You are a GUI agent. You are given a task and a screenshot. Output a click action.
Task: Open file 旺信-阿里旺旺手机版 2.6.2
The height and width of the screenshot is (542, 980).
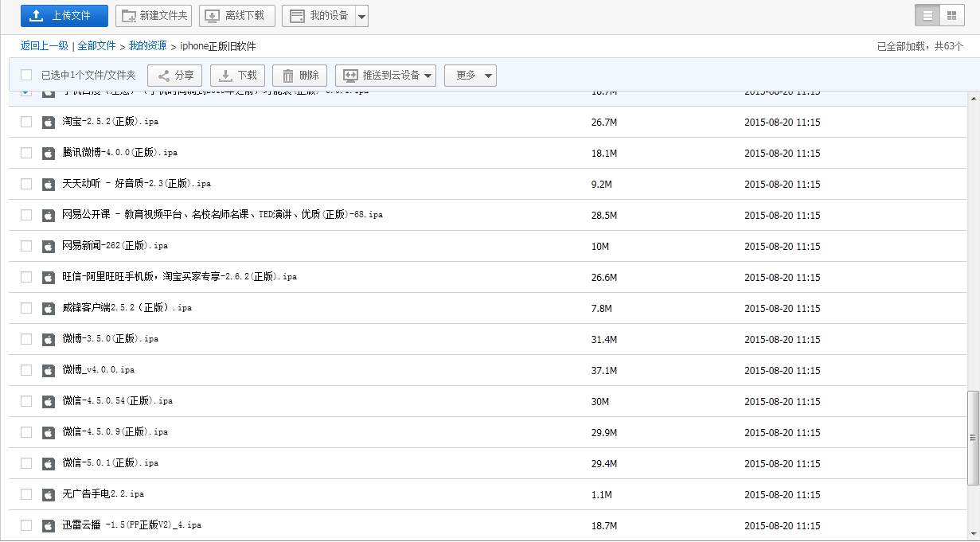pos(180,277)
